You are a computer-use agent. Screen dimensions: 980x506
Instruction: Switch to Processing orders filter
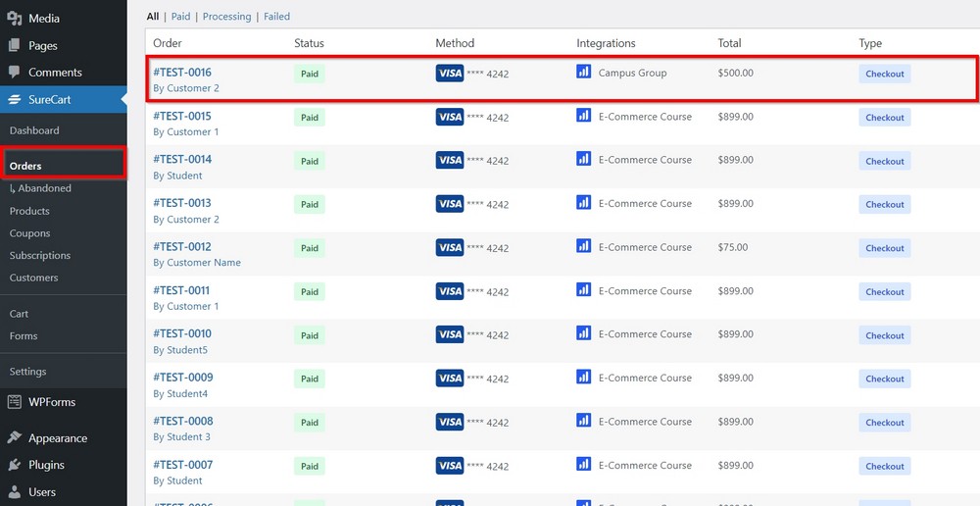coord(227,17)
